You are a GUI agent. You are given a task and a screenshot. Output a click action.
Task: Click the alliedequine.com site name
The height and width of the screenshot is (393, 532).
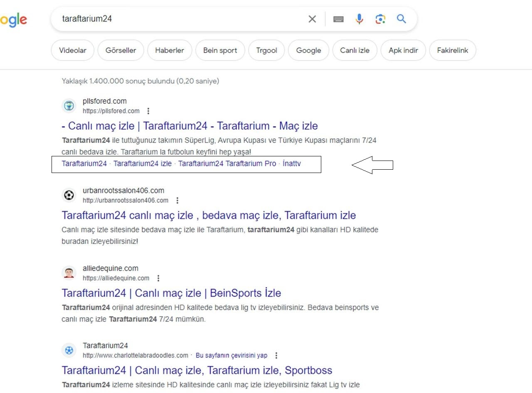[111, 268]
